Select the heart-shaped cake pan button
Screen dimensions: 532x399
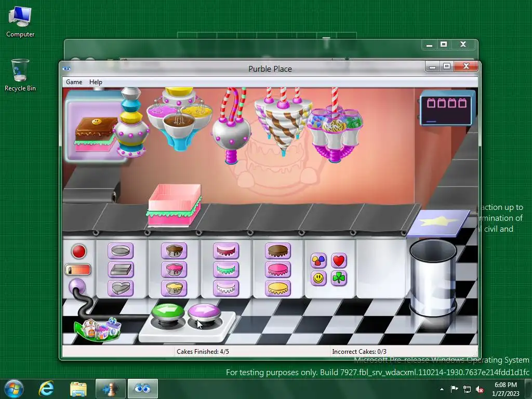tap(121, 288)
